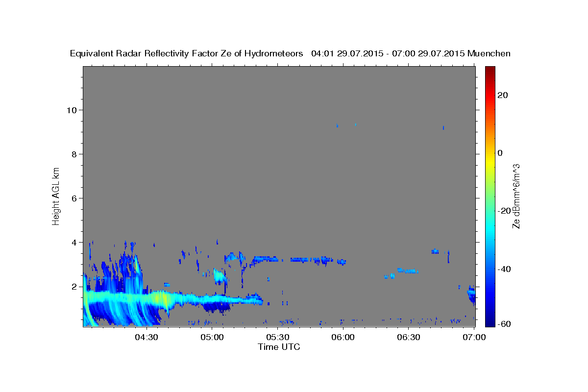588x392 pixels.
Task: Click the "Height AGL km" y-axis label
Action: coord(56,196)
